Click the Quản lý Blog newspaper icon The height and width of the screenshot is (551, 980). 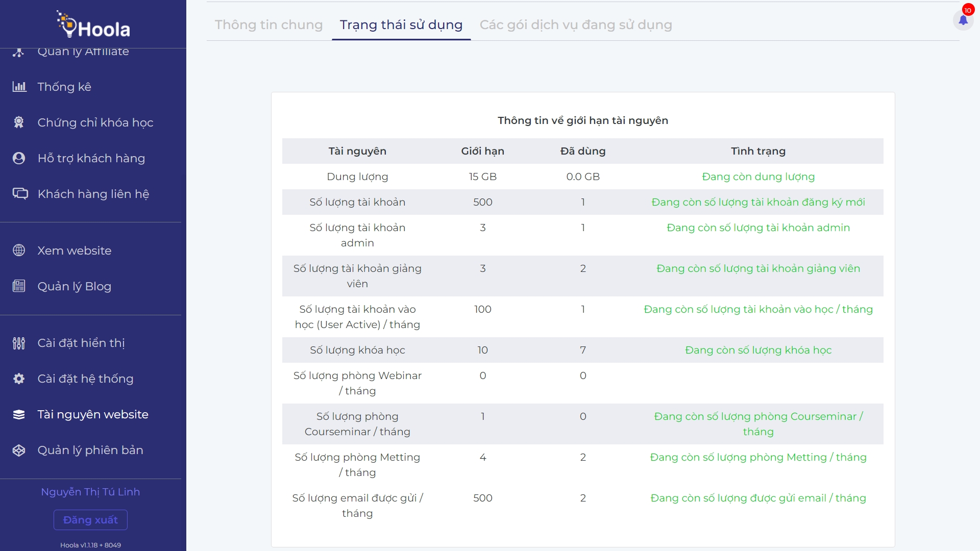point(19,286)
